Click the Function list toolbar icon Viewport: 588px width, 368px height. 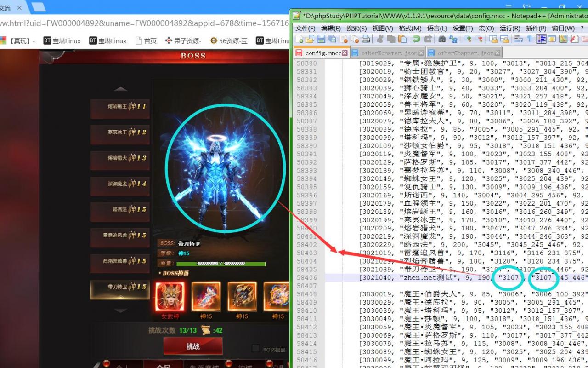[x=574, y=39]
